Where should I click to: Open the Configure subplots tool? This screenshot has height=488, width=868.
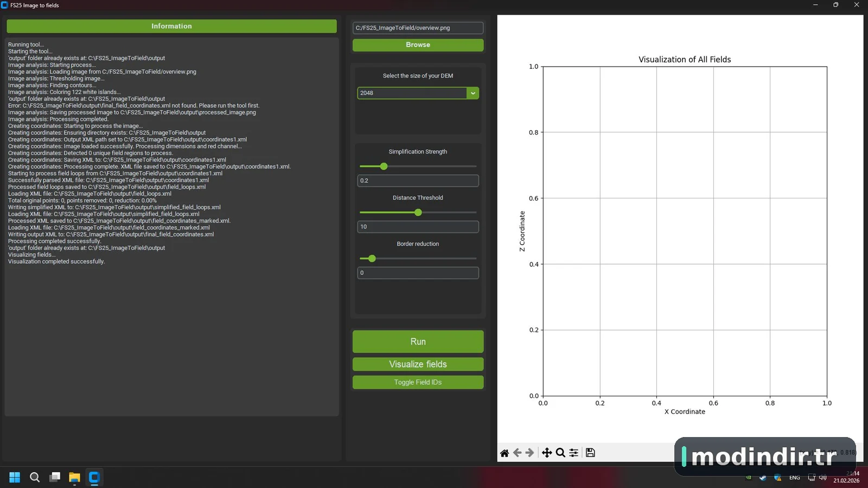pos(573,453)
